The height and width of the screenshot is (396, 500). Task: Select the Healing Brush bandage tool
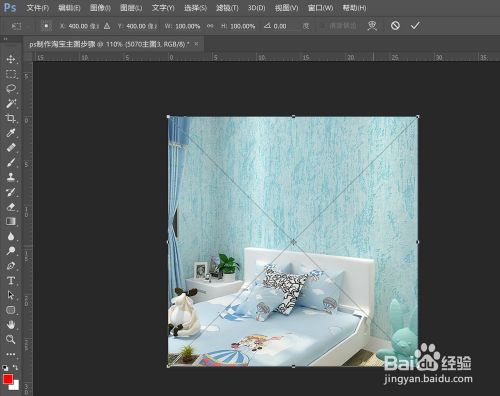click(x=11, y=147)
